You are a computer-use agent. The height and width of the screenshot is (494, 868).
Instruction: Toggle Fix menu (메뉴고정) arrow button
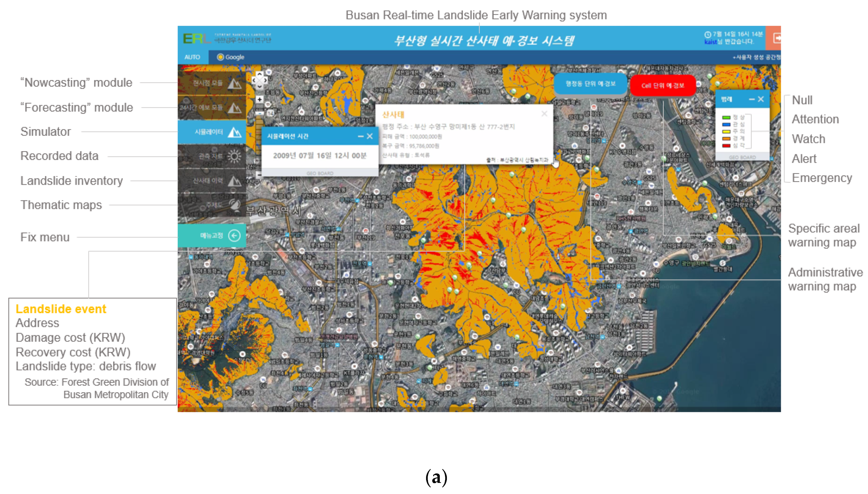point(234,235)
